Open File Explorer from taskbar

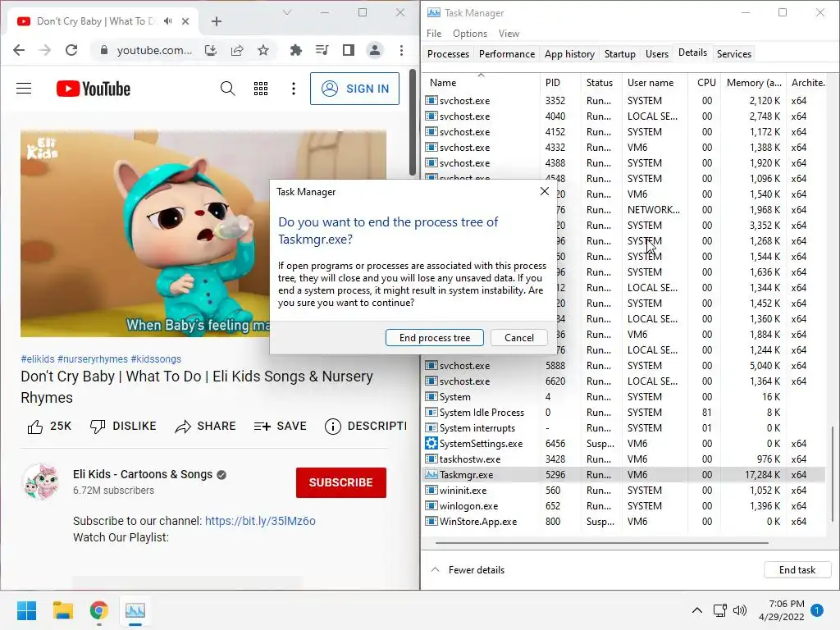(62, 610)
